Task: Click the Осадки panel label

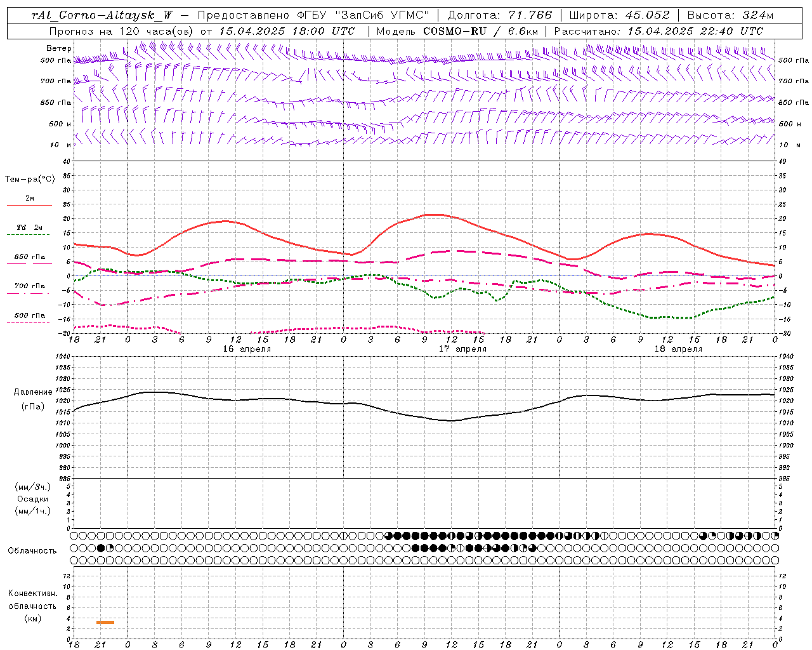Action: click(33, 499)
